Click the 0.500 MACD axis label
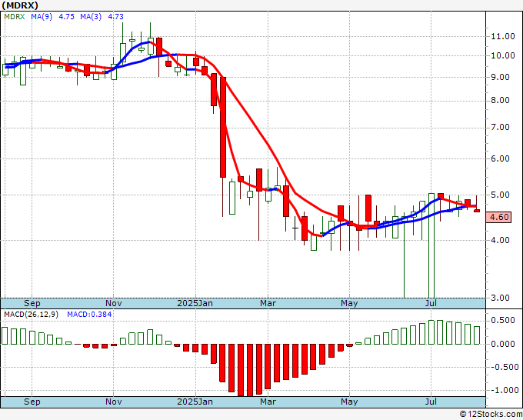 pos(503,321)
